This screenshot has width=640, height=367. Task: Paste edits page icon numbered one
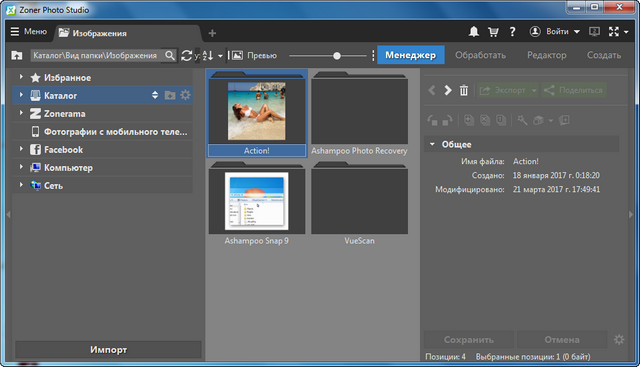coord(501,120)
